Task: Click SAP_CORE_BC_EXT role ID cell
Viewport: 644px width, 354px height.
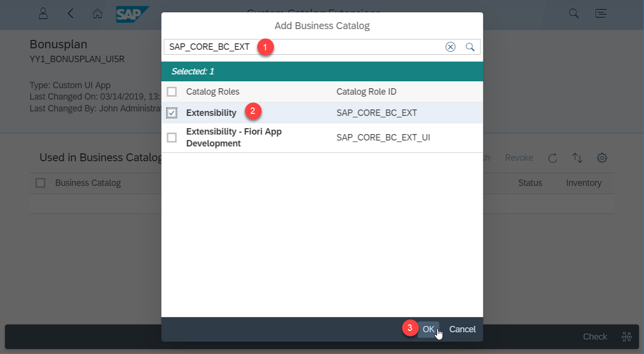Action: pyautogui.click(x=377, y=113)
